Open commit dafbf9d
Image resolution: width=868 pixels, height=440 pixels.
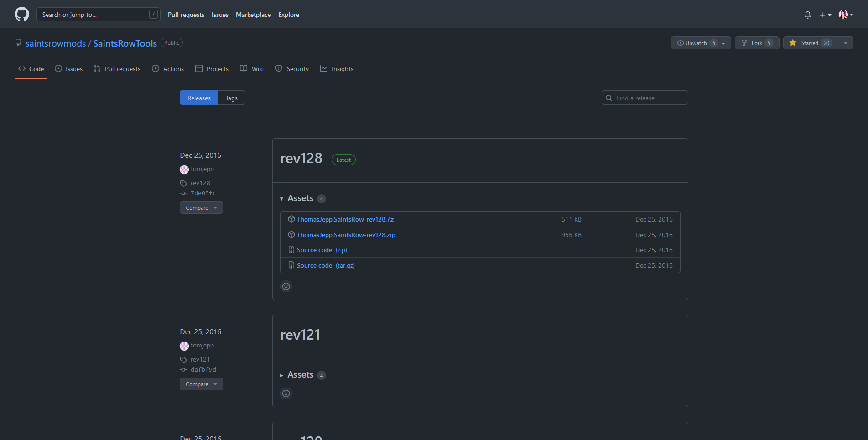[203, 370]
